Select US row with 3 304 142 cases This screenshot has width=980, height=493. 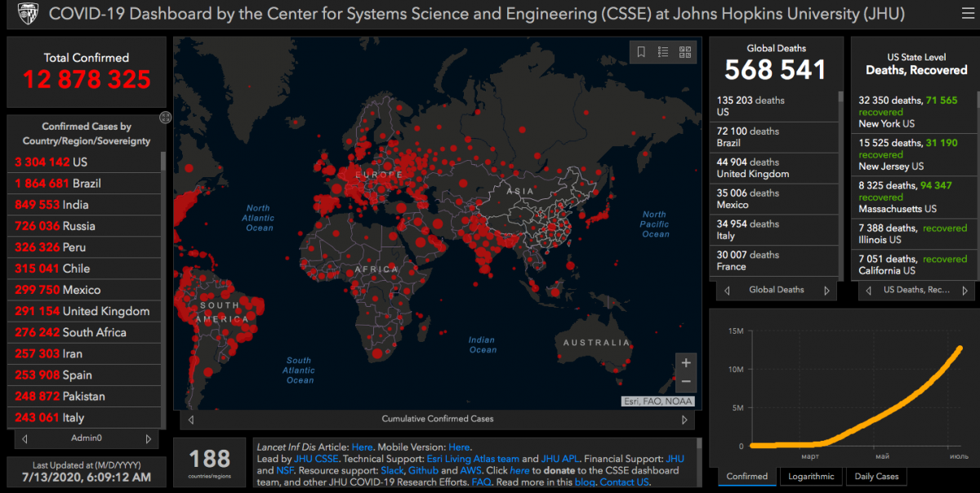[85, 162]
